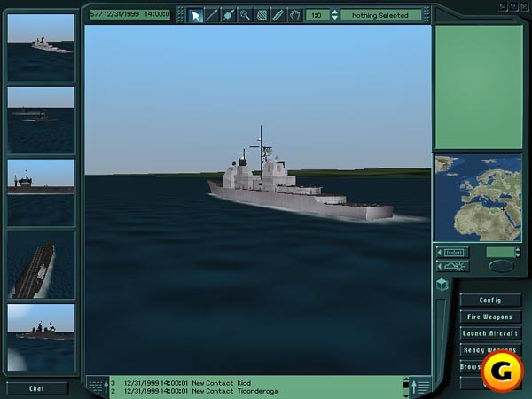This screenshot has height=399, width=532.
Task: Open the aircraft carrier overhead thumbnail
Action: pos(41,265)
